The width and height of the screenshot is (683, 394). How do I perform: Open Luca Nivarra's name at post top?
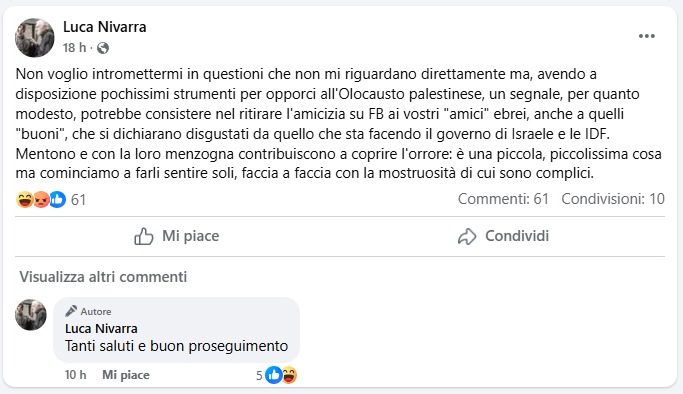(105, 27)
